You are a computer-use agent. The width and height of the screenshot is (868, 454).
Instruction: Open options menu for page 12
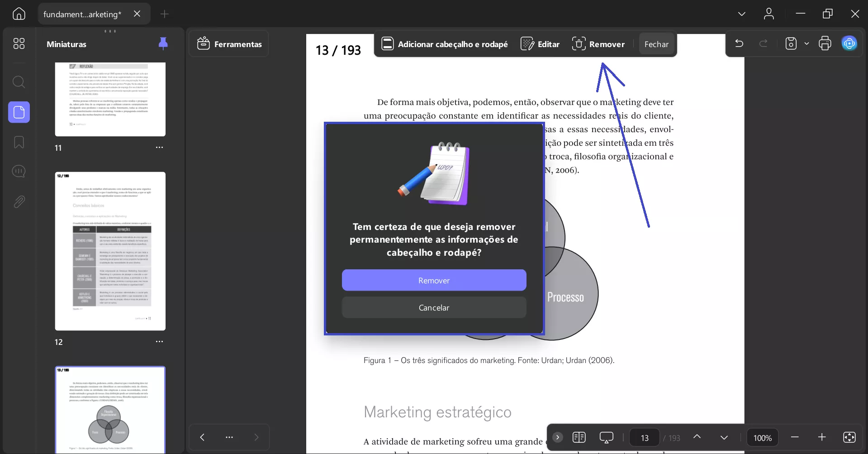click(159, 342)
